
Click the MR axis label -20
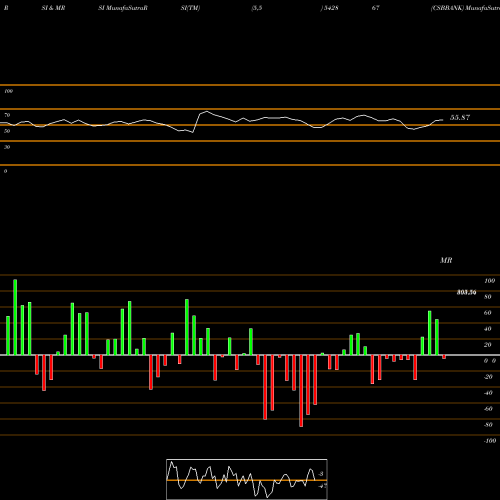[x=488, y=377]
